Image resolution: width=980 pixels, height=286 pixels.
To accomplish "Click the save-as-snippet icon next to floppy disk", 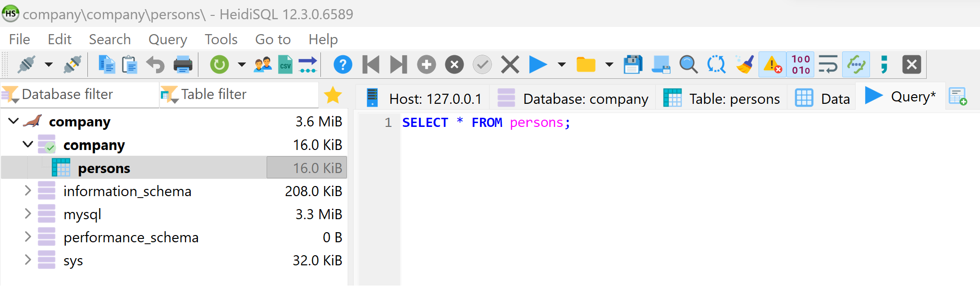I will coord(661,64).
